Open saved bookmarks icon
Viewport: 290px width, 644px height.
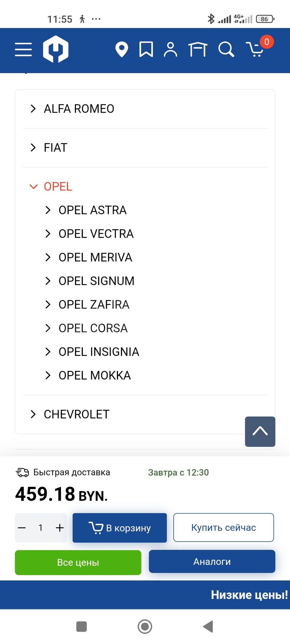(146, 49)
